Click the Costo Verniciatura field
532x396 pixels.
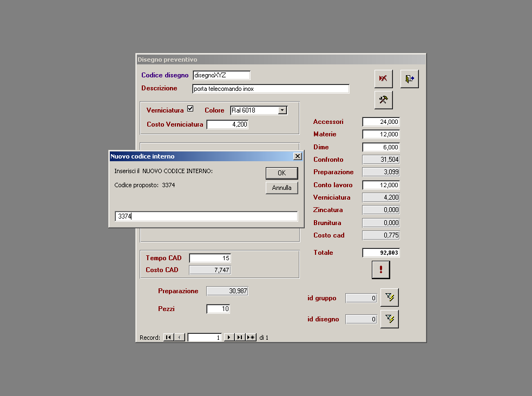pos(227,124)
